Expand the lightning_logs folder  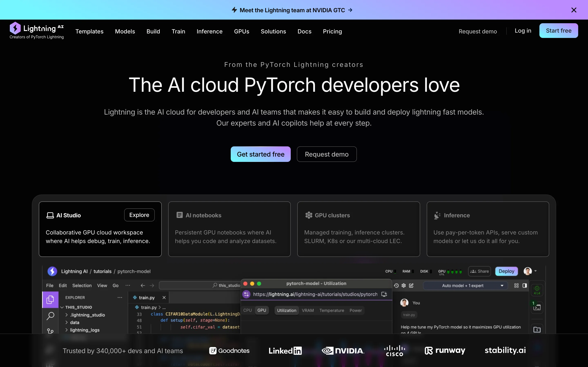click(x=84, y=330)
